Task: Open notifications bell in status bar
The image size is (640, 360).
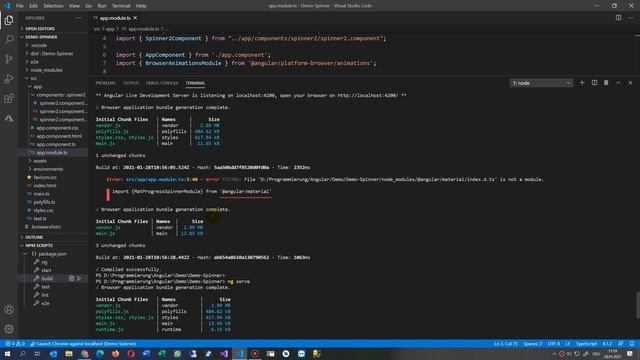Action: (x=631, y=344)
